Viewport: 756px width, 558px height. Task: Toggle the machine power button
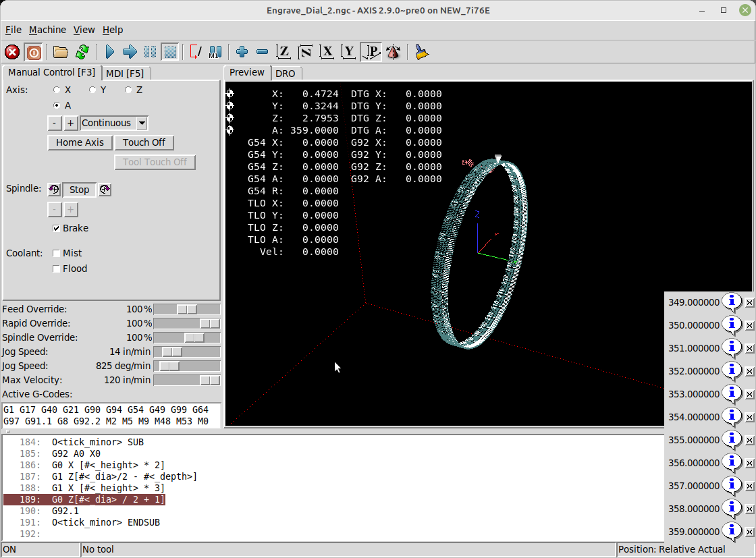(33, 52)
